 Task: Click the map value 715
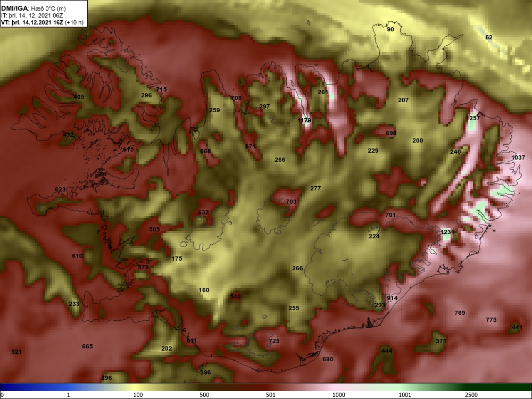(162, 89)
